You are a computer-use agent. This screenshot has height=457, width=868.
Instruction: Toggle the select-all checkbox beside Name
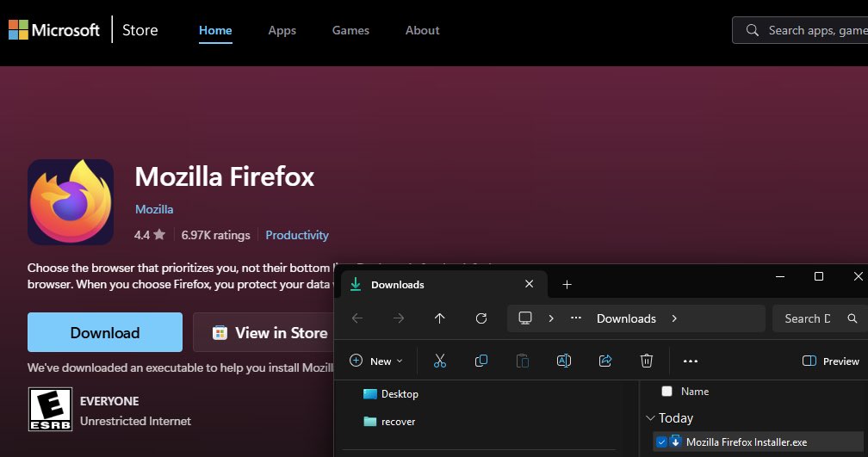pyautogui.click(x=667, y=391)
